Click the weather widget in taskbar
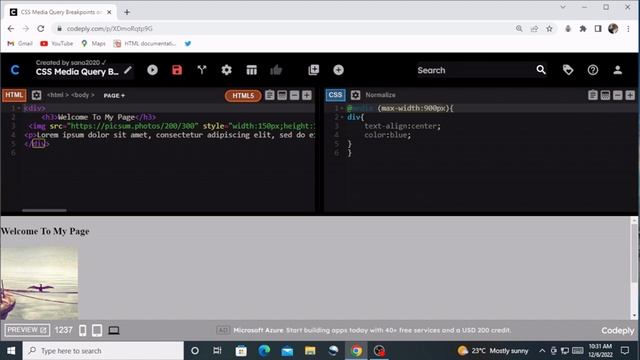Viewport: 640px width, 360px height. (493, 351)
